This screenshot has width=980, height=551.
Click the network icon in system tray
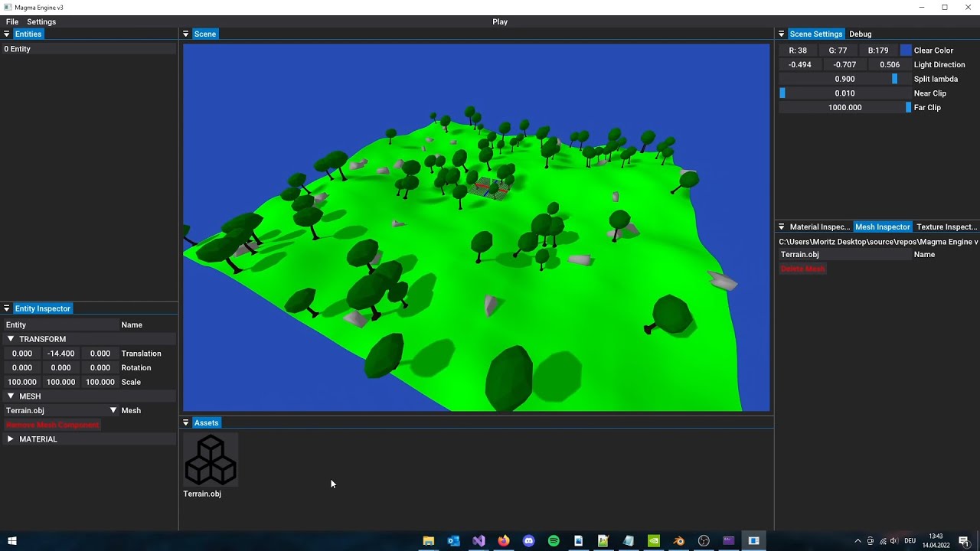[x=882, y=541]
